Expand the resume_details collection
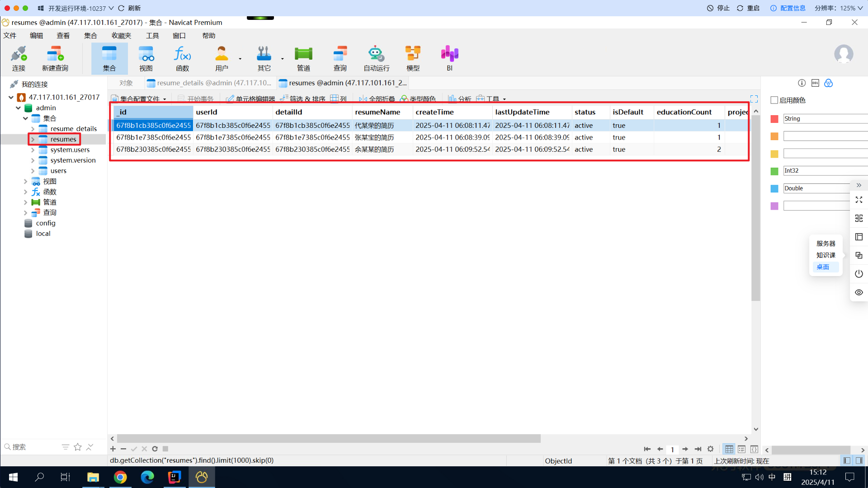The width and height of the screenshot is (868, 488). tap(33, 129)
